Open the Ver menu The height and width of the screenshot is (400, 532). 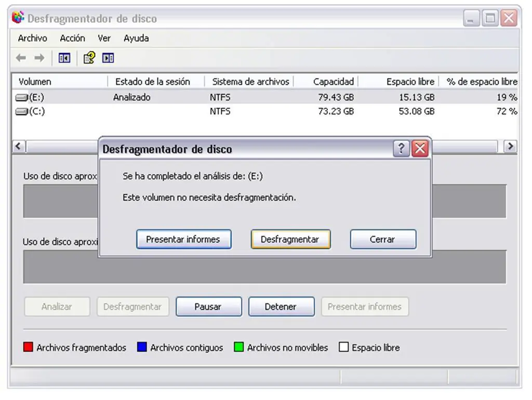click(x=104, y=38)
